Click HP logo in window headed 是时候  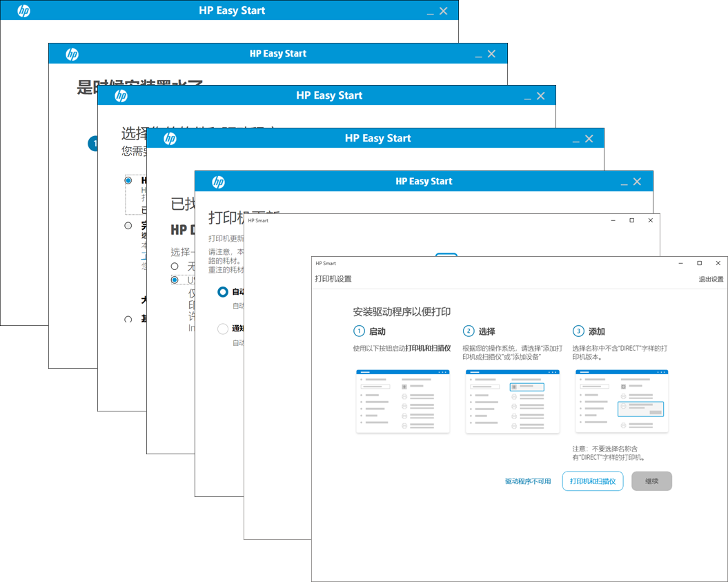(x=72, y=55)
